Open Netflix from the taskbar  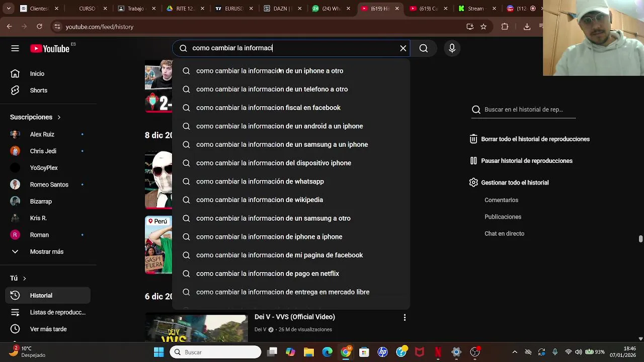438,352
